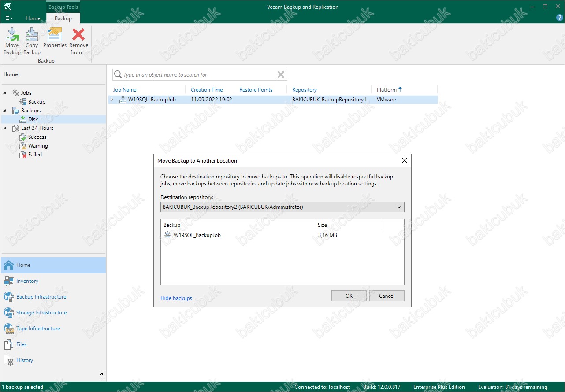Click 'Connected to: localhost' status entry

[x=322, y=387]
